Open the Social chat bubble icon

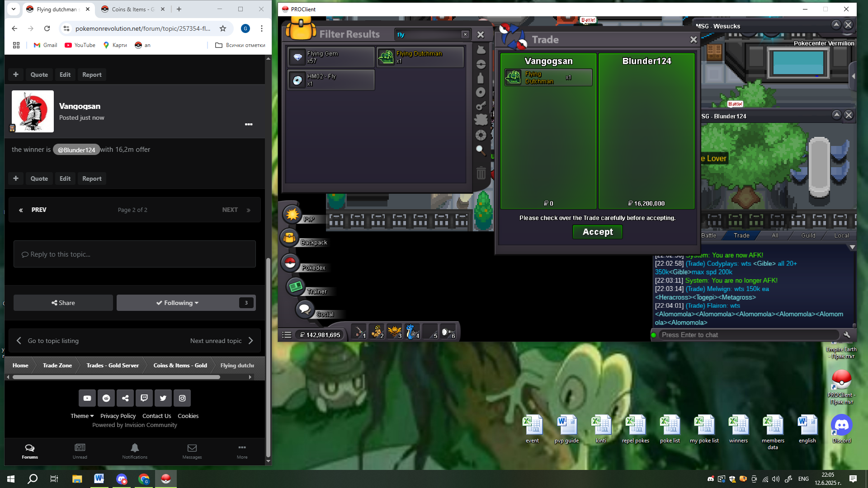click(x=304, y=310)
